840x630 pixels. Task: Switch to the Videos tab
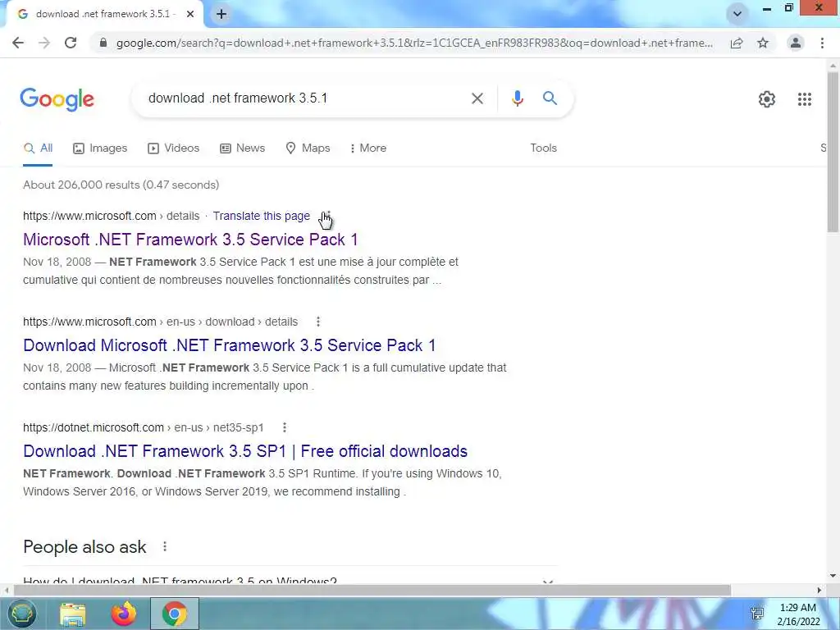pos(174,148)
